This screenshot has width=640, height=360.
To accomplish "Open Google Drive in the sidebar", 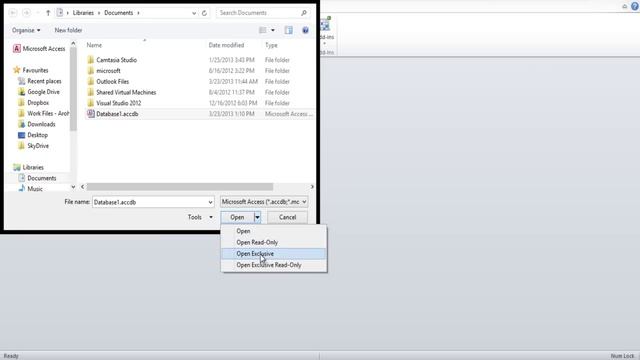I will click(43, 92).
